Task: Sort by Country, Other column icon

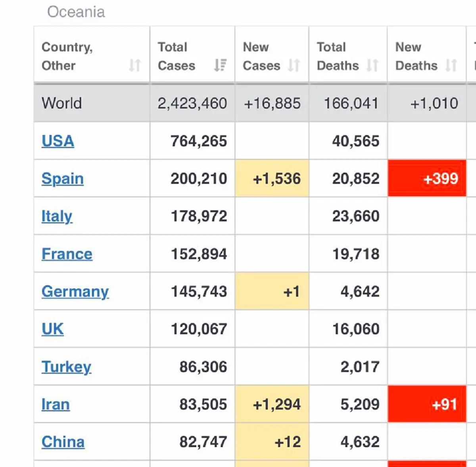Action: (134, 65)
